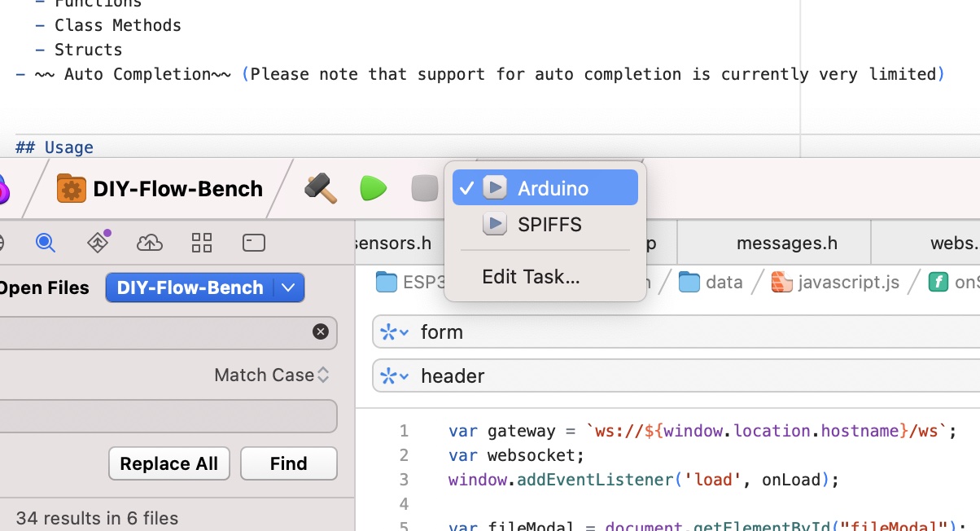
Task: Click the form symbol filter field
Action: [x=676, y=331]
